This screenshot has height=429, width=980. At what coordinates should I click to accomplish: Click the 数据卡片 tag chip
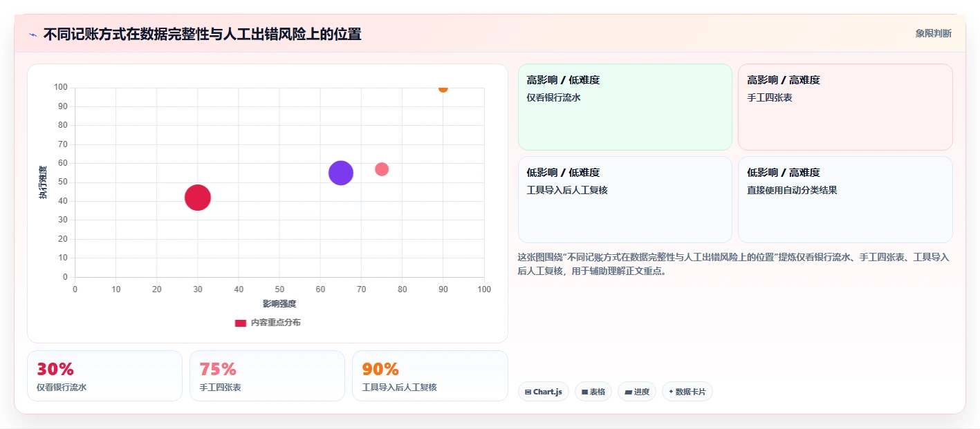687,392
